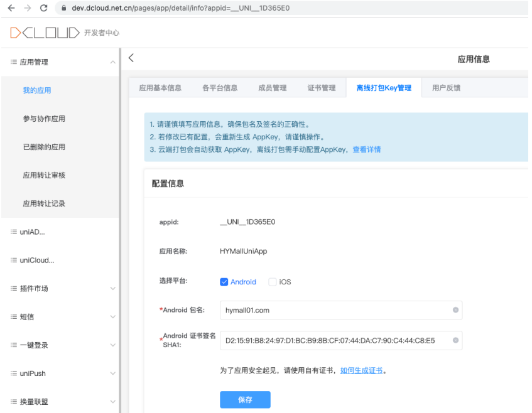
Task: Click list icon beside 短信
Action: (x=14, y=317)
